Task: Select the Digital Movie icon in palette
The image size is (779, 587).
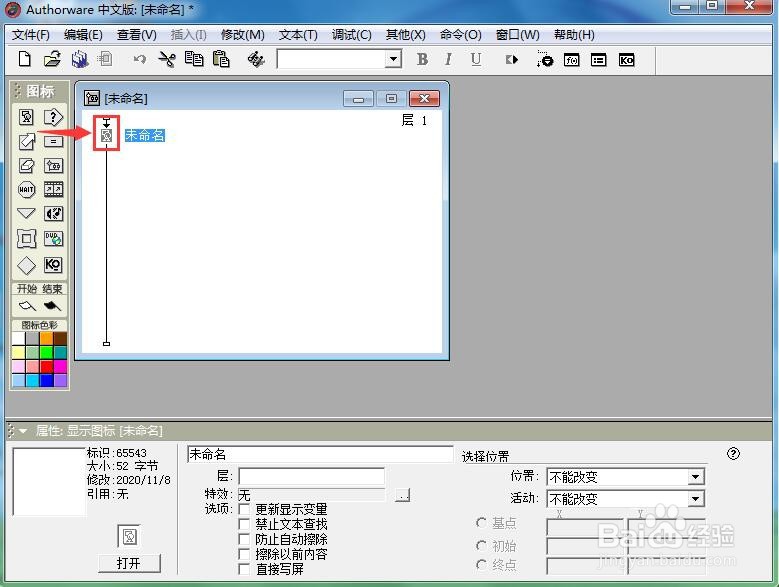Action: [53, 189]
